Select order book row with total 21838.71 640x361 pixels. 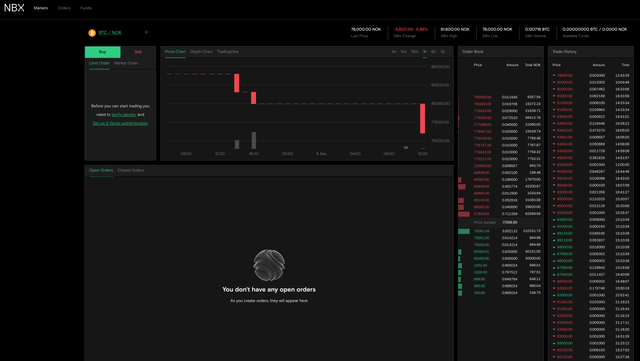[x=501, y=111]
